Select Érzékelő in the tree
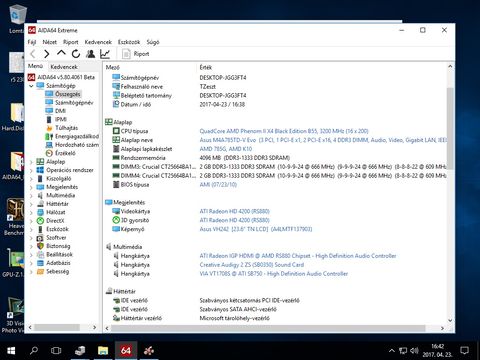Viewport: 480px width, 360px height. [x=65, y=153]
